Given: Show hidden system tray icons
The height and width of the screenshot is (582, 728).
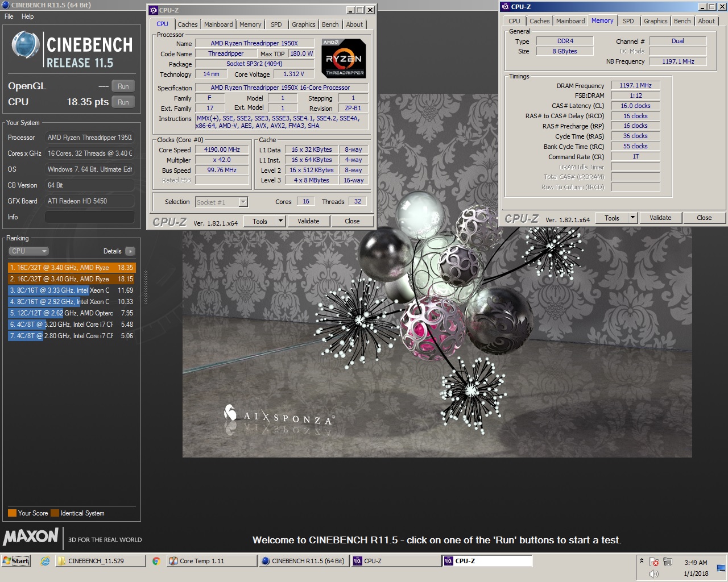Looking at the screenshot, I should (642, 561).
